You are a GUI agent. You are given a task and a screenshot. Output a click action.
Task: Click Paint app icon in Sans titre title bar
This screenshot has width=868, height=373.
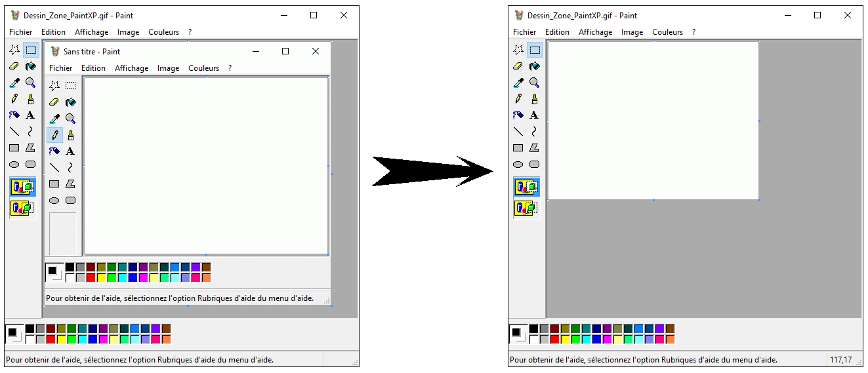click(x=55, y=51)
